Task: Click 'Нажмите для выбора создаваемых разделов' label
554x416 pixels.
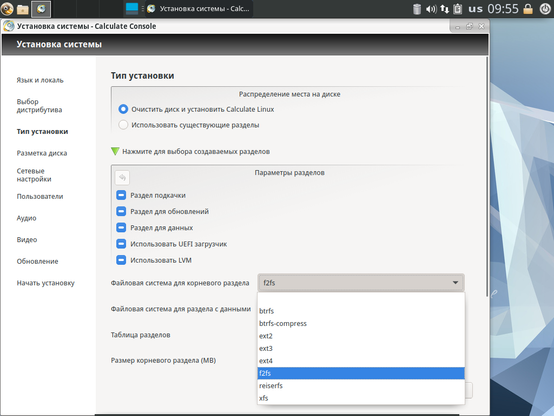Action: point(196,151)
